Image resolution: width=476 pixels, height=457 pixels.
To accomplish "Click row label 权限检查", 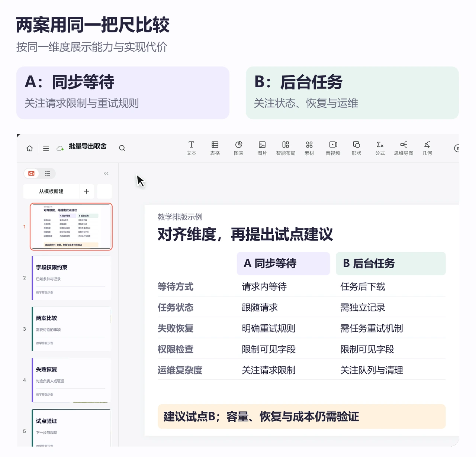I will pyautogui.click(x=176, y=349).
